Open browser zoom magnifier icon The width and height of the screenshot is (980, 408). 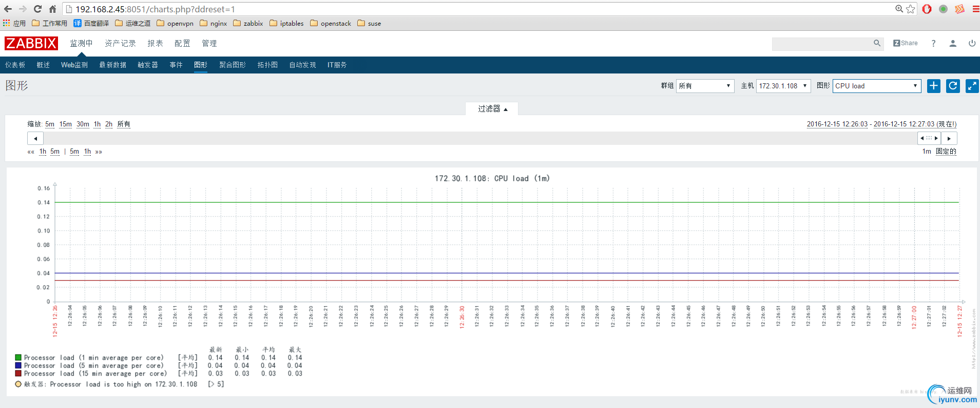click(899, 9)
